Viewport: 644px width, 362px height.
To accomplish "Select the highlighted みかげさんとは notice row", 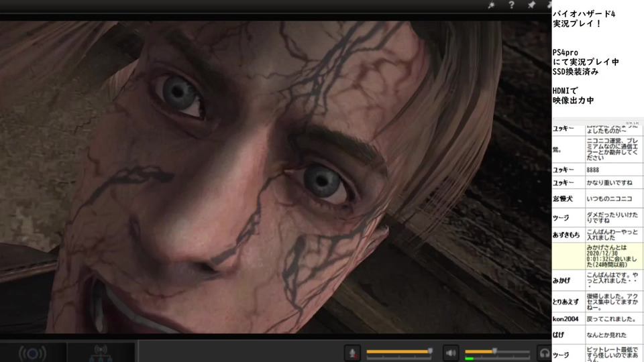I will click(598, 256).
